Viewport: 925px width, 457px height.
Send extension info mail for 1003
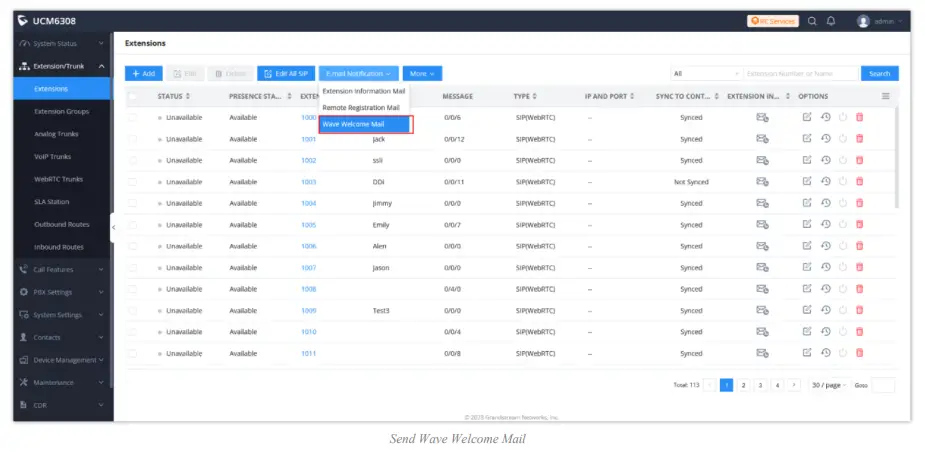pyautogui.click(x=762, y=182)
